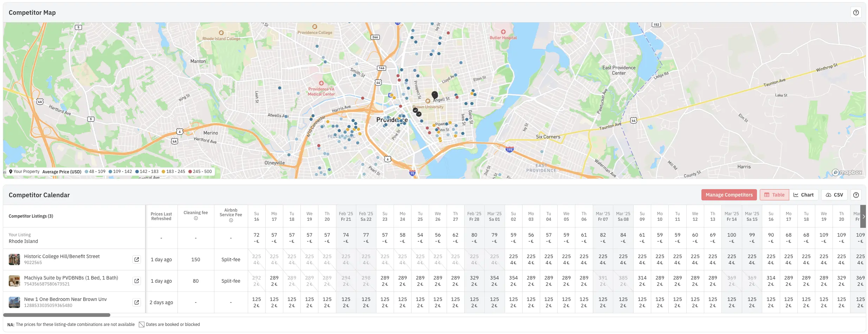868x334 pixels.
Task: Download CSV export
Action: tap(834, 195)
